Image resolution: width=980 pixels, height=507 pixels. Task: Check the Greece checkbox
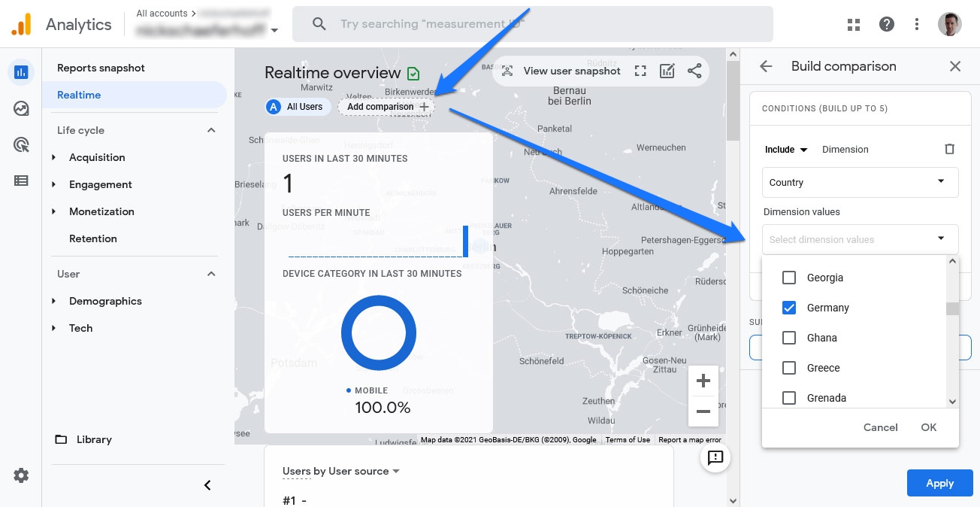pos(789,368)
